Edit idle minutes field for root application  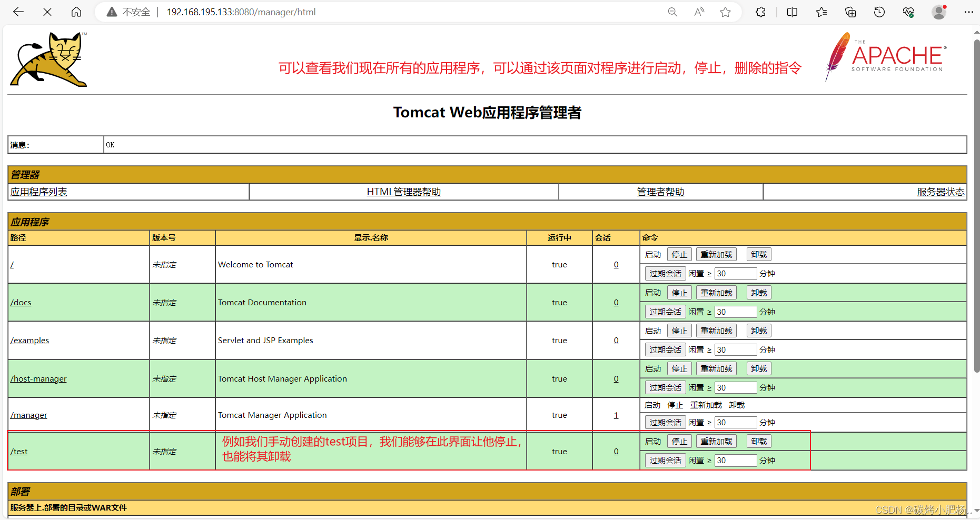coord(736,274)
